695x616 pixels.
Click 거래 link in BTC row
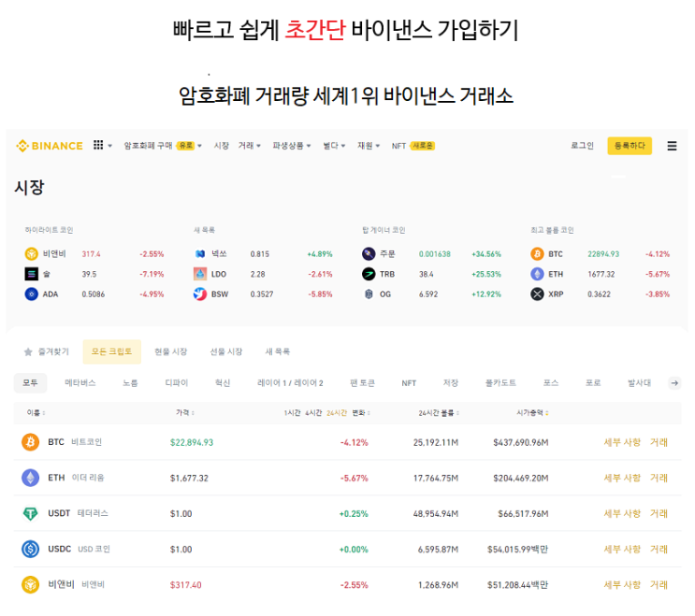coord(659,442)
